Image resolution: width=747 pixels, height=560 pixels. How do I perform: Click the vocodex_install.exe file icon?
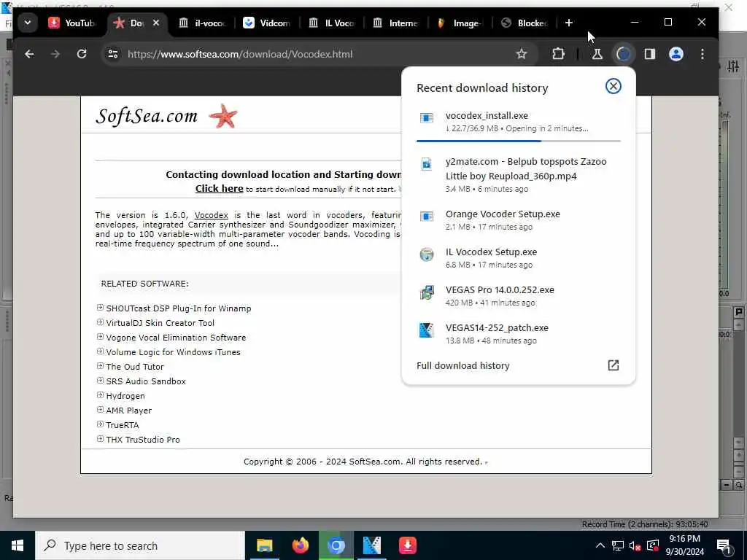pyautogui.click(x=426, y=117)
